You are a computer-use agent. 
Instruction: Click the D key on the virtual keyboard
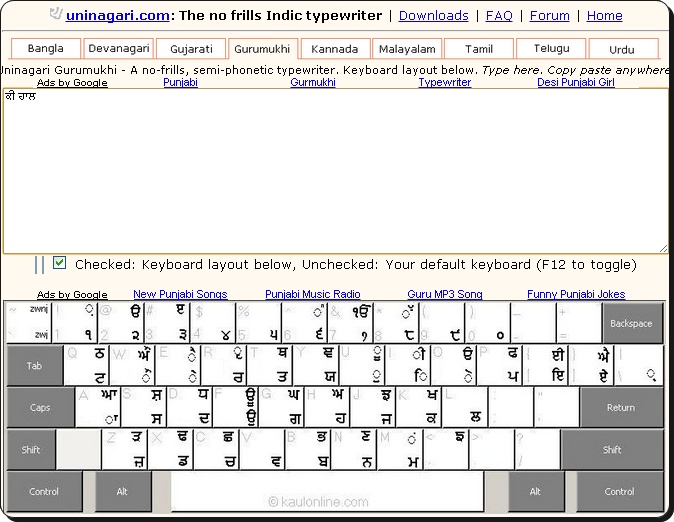pyautogui.click(x=190, y=407)
